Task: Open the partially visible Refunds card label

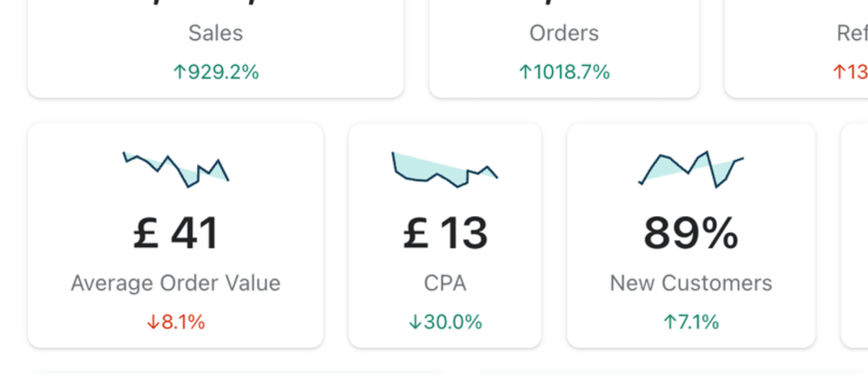Action: point(852,34)
